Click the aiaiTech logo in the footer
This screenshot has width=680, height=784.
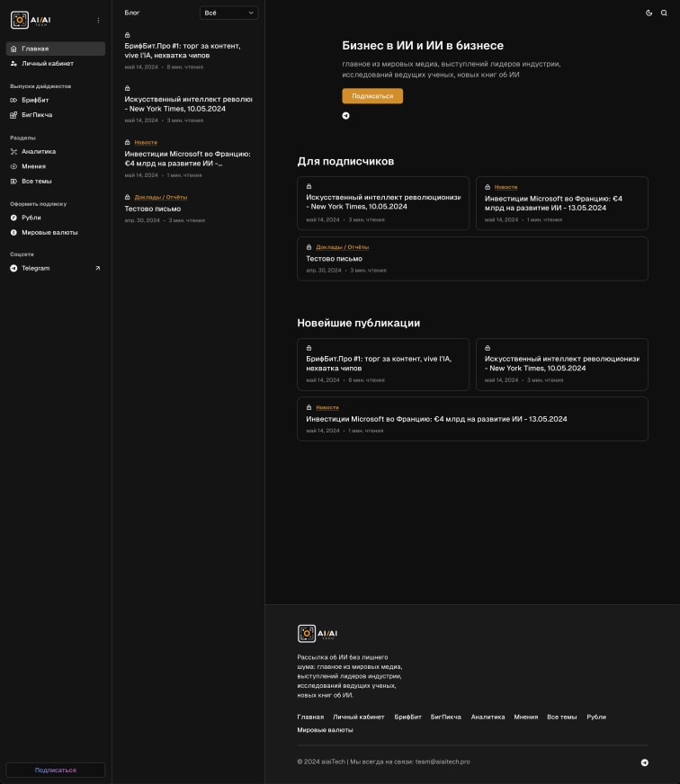[x=318, y=634]
